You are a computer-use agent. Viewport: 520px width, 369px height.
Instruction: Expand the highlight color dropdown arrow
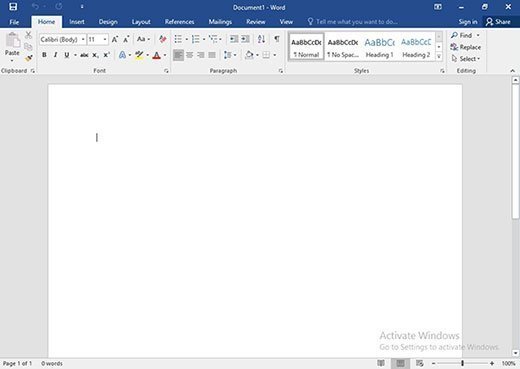tap(147, 55)
